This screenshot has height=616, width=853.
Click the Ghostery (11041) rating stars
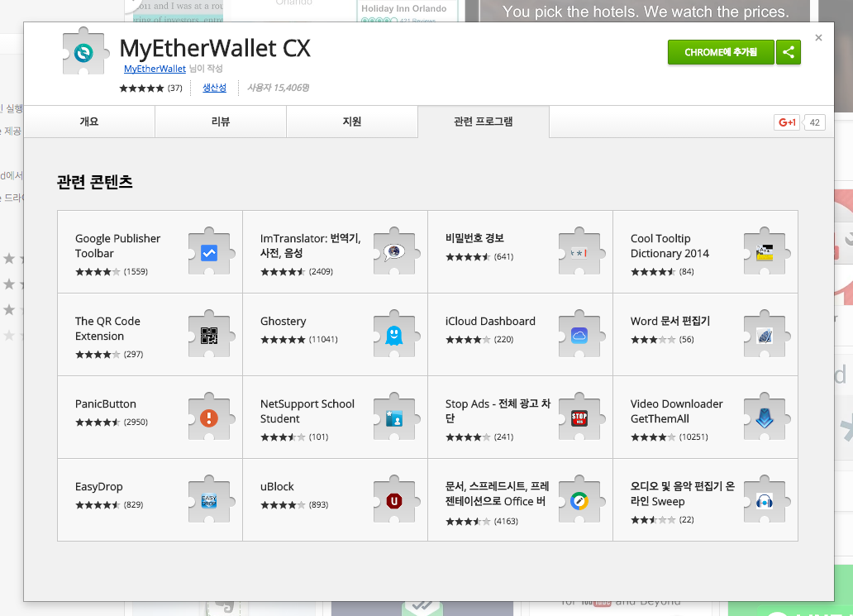tap(283, 340)
